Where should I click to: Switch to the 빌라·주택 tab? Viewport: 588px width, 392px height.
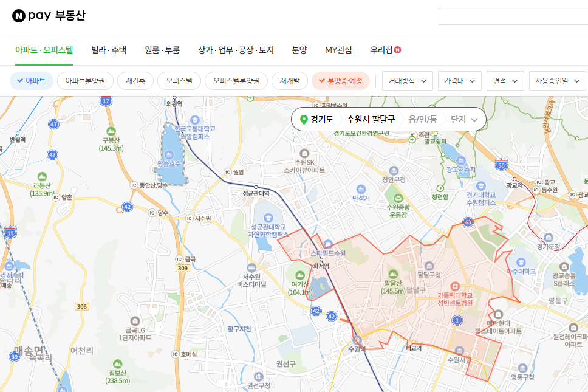[x=109, y=50]
